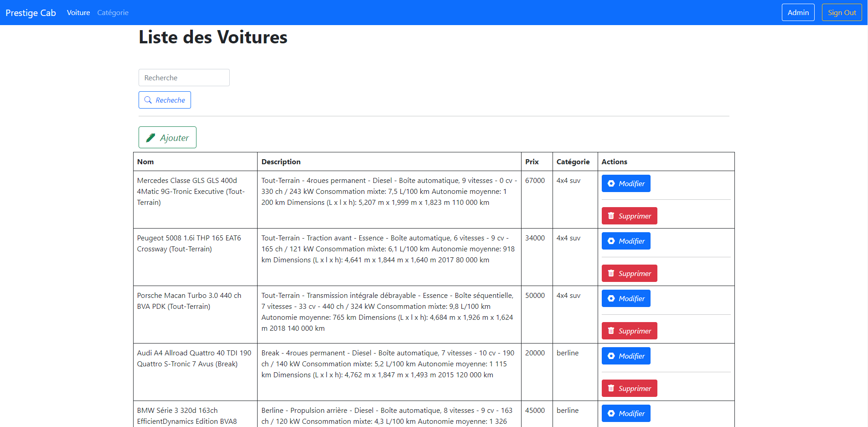Click the trash icon for the Porsche Macan Turbo
The width and height of the screenshot is (868, 427).
click(x=611, y=331)
